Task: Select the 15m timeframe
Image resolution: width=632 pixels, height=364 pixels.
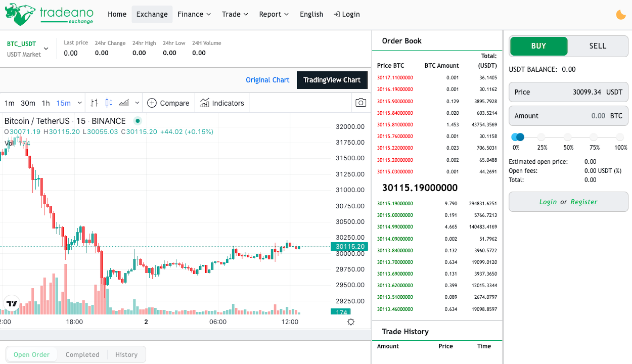Action: [x=64, y=103]
